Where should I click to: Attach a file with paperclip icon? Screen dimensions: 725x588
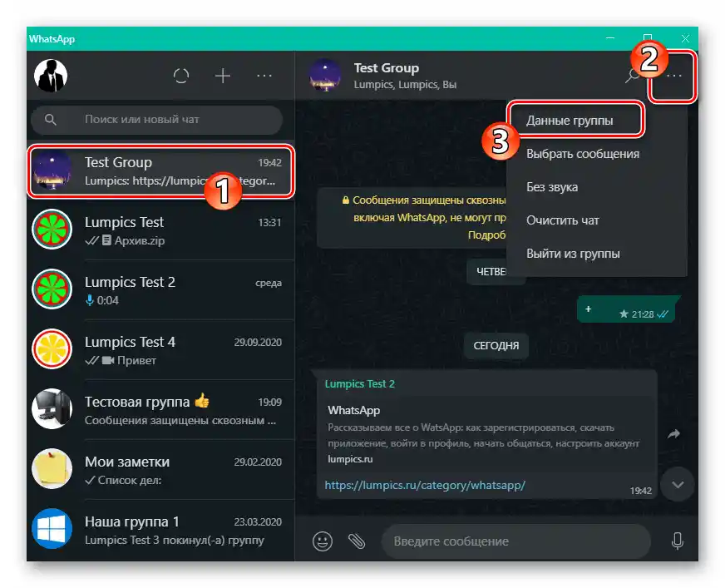[357, 541]
